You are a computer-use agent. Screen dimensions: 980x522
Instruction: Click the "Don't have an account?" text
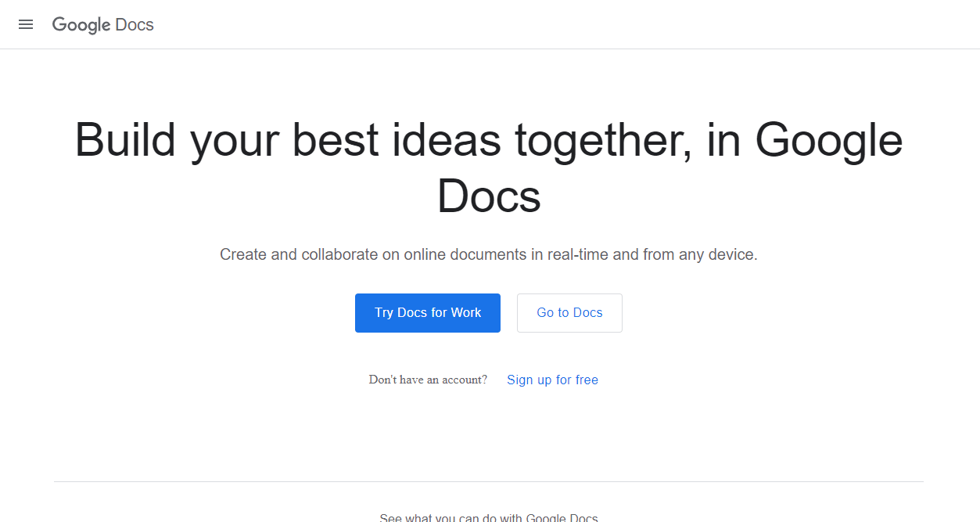(428, 380)
